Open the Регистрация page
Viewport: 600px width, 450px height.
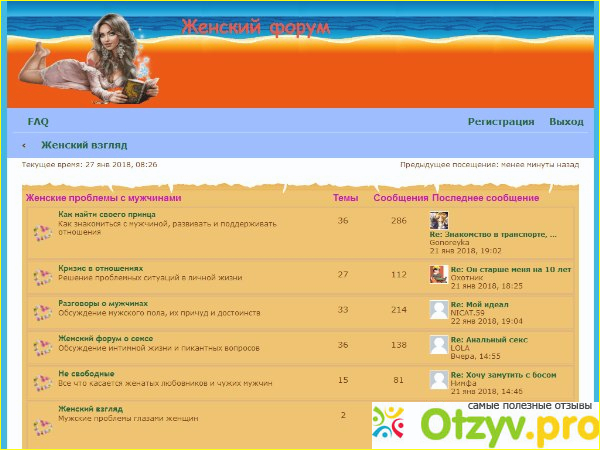point(500,122)
